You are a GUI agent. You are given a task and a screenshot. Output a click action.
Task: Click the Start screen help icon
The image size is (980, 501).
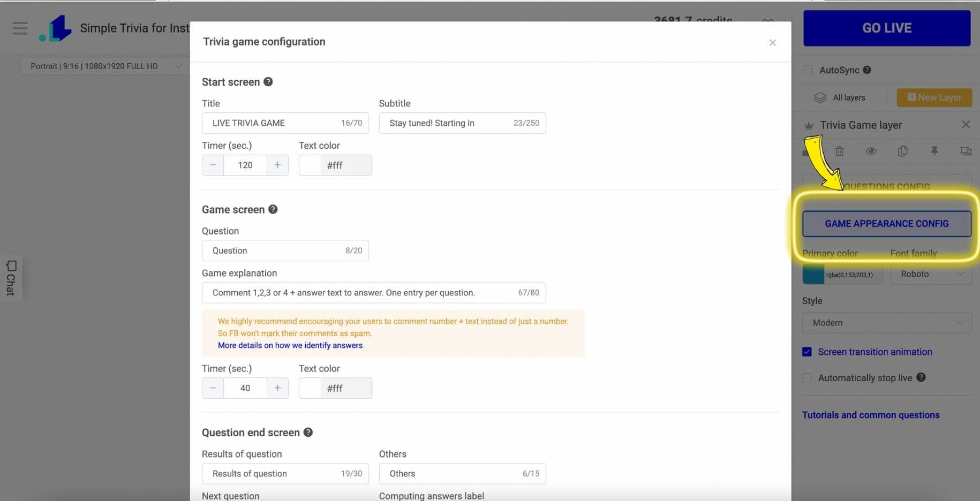pos(268,81)
